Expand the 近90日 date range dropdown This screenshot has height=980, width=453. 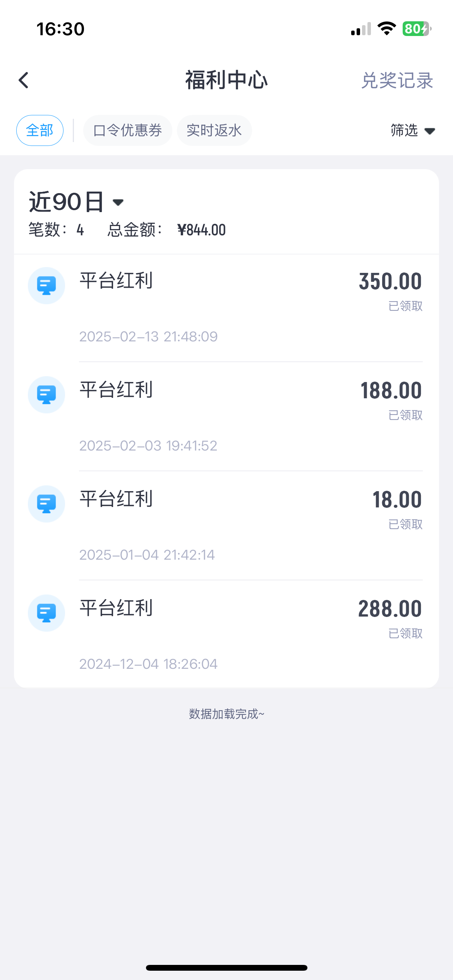pyautogui.click(x=76, y=202)
